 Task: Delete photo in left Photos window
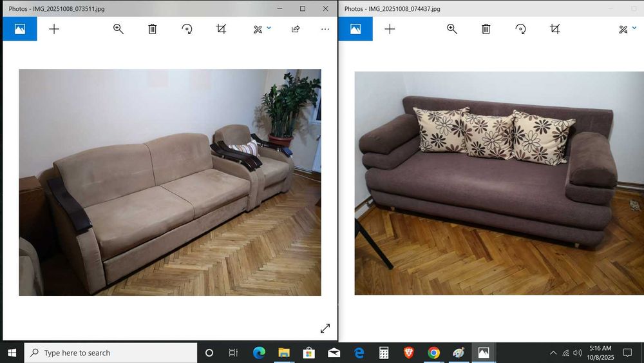point(153,29)
